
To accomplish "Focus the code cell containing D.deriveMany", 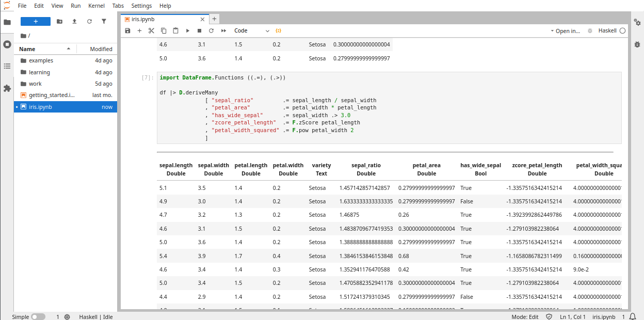I will pos(389,108).
